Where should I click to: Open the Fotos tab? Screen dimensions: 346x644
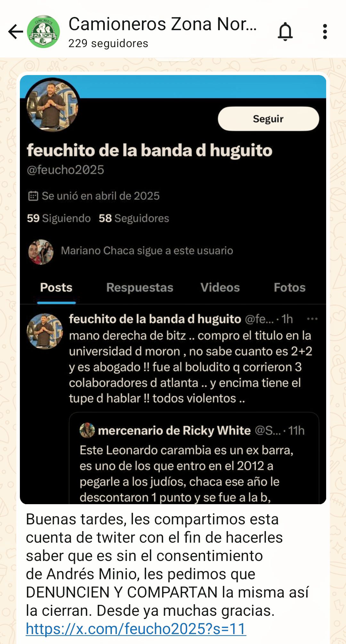point(290,287)
